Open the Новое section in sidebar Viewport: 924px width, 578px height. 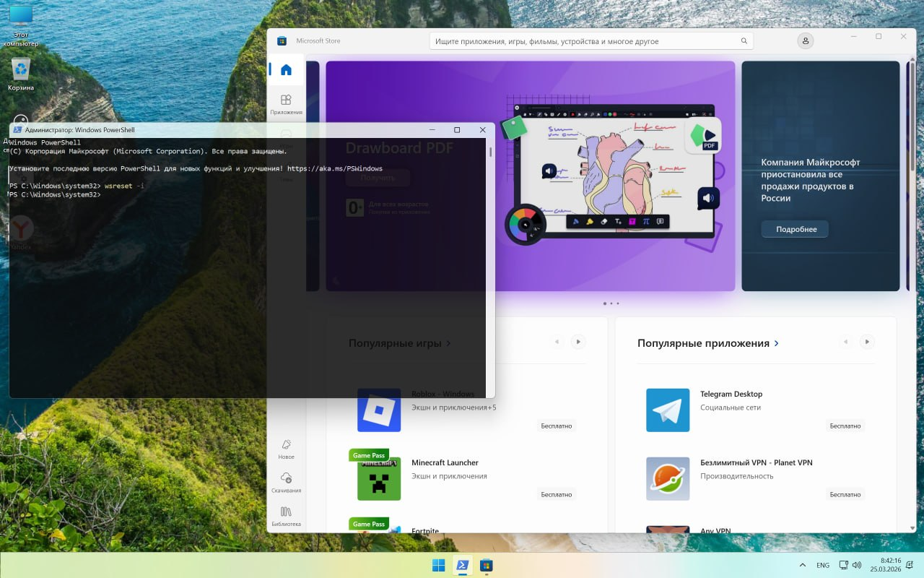point(286,449)
